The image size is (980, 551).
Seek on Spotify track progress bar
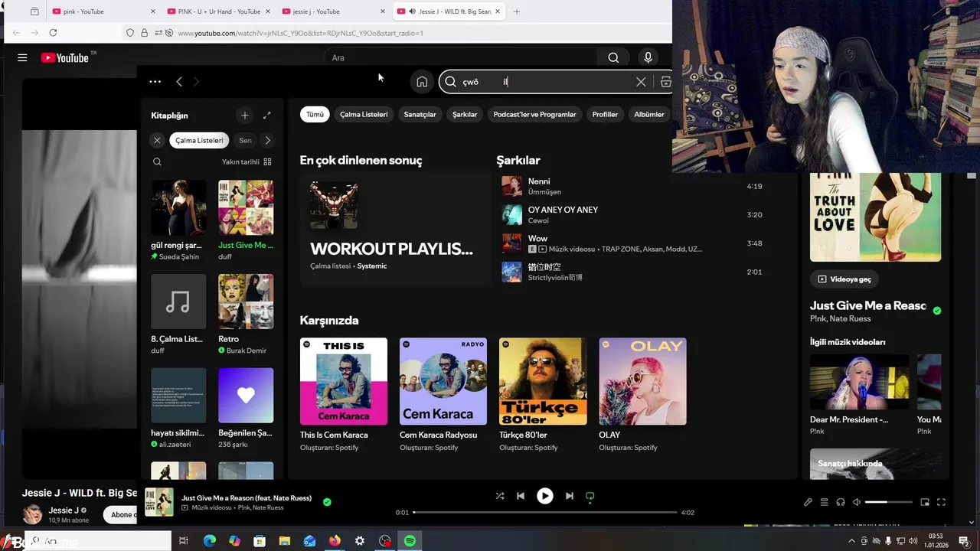click(x=545, y=512)
